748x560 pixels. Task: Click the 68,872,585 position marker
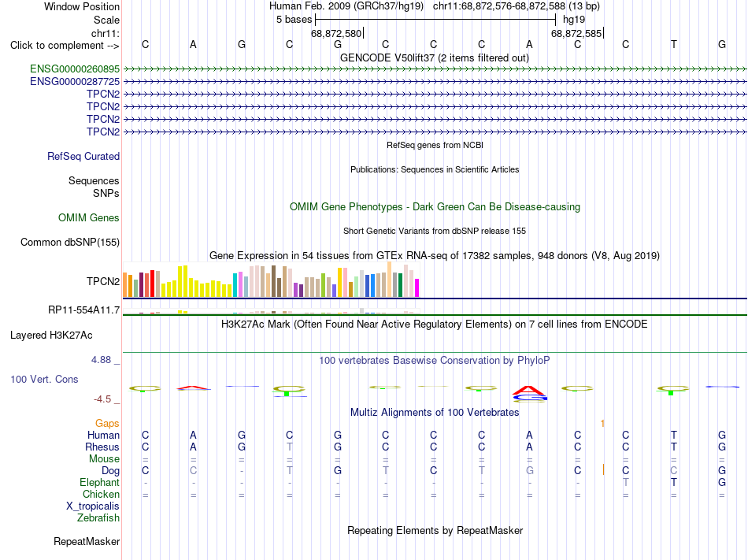click(576, 33)
